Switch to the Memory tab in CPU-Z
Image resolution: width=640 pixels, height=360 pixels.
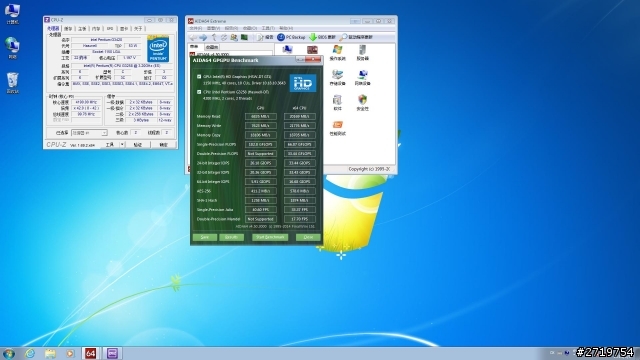tap(96, 29)
